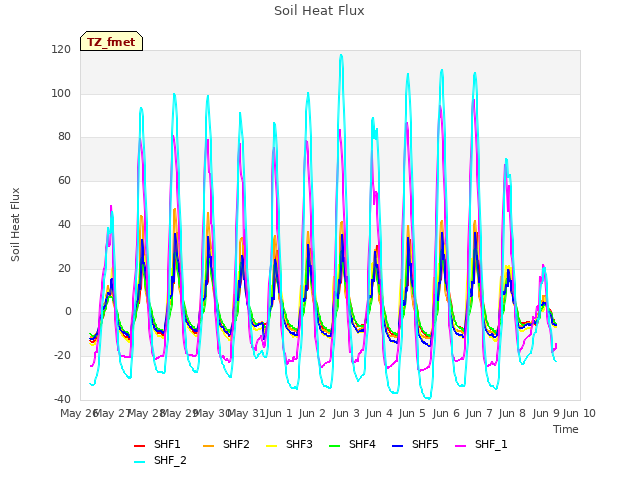Click the Jun 8 x-axis date label
This screenshot has height=480, width=640.
[512, 413]
